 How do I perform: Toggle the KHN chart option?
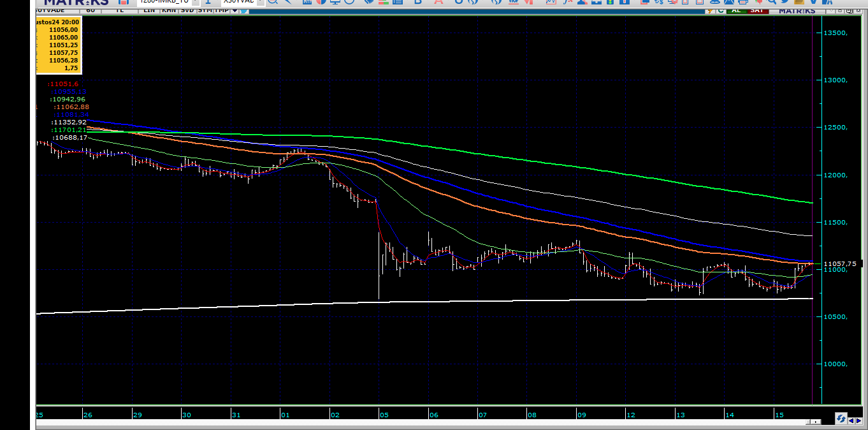click(x=169, y=10)
